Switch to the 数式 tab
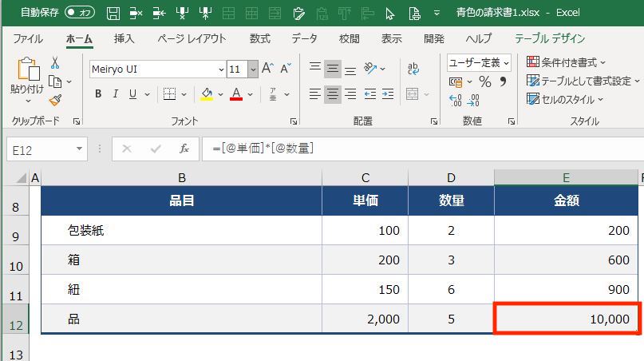Image resolution: width=644 pixels, height=361 pixels. pos(260,38)
